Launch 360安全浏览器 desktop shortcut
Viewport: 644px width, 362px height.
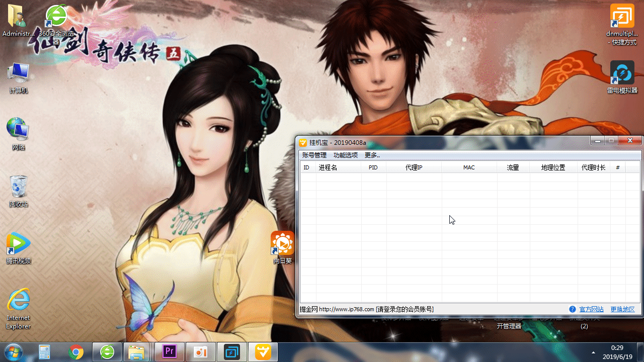tap(56, 24)
